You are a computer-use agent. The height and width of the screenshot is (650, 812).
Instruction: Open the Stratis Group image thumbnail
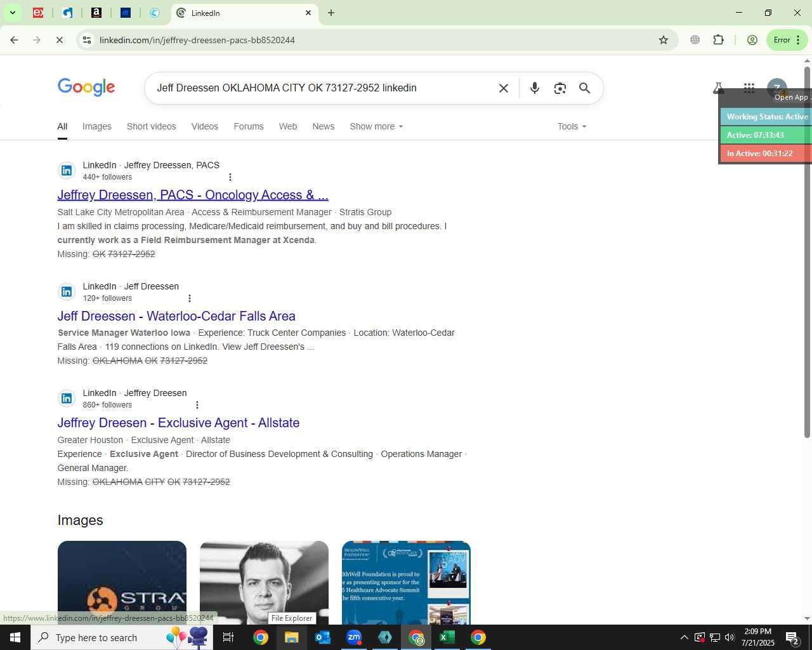[122, 583]
